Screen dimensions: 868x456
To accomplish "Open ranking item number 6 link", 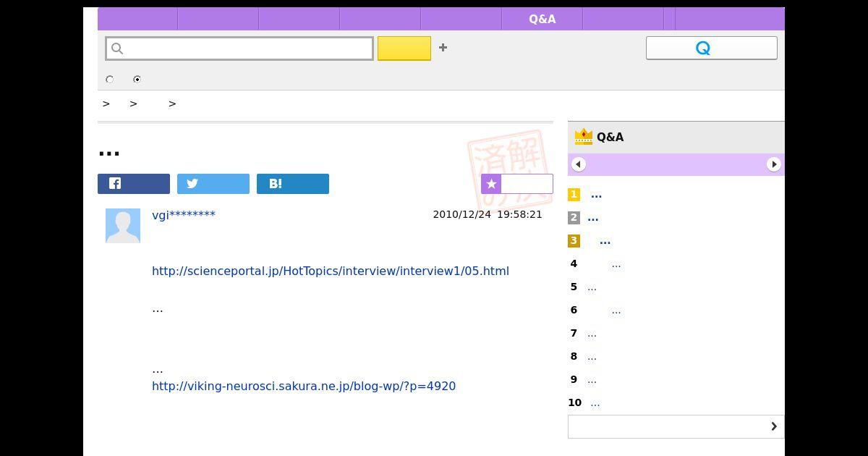I will point(616,311).
